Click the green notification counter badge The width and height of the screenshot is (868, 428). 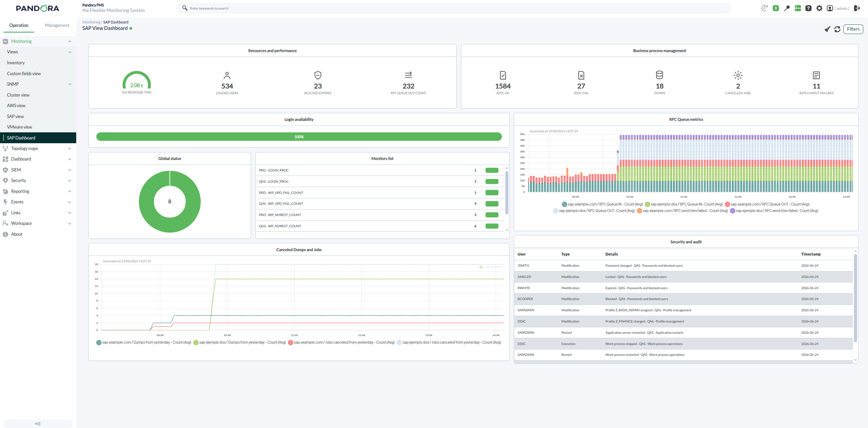click(776, 8)
